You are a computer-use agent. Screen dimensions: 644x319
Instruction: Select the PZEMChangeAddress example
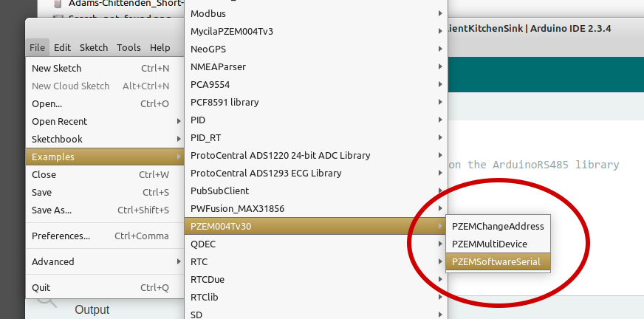498,226
